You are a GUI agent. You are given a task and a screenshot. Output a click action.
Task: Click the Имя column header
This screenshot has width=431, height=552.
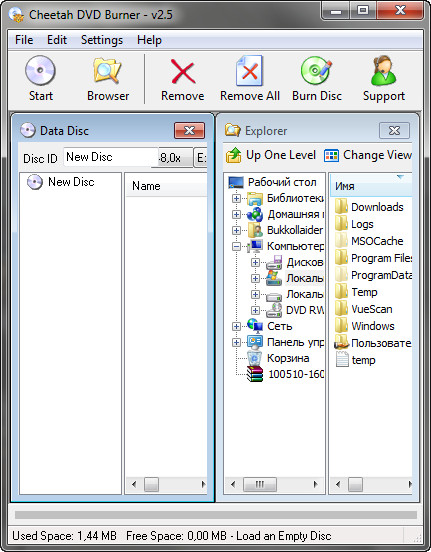(371, 186)
